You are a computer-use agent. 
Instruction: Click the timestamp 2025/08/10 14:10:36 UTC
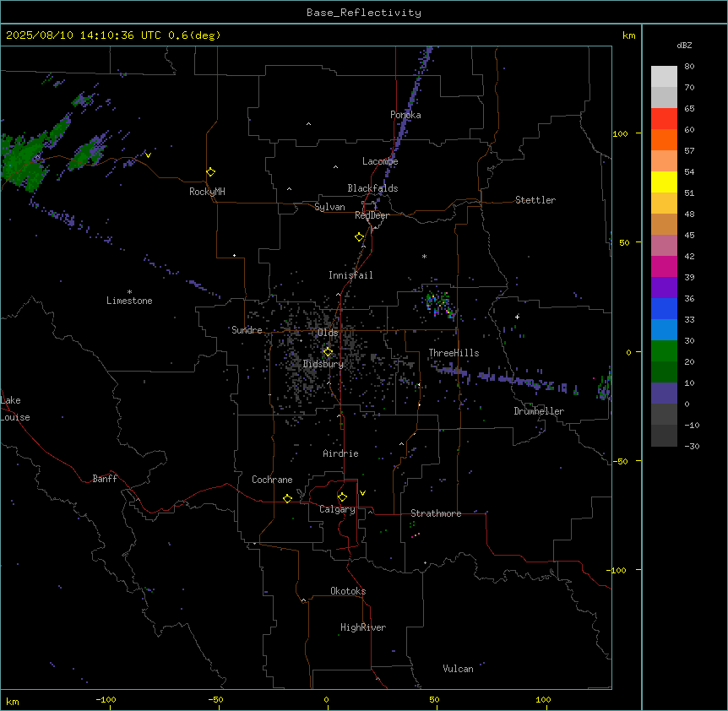click(83, 35)
